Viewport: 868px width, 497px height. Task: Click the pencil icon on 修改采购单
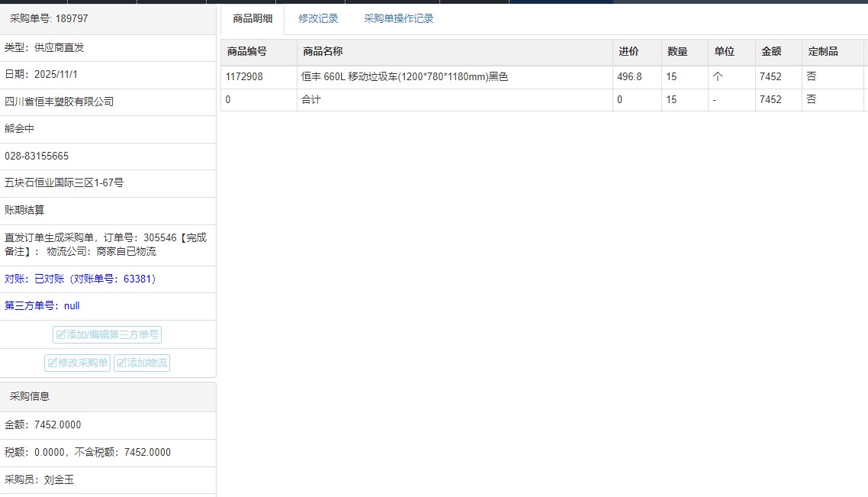pyautogui.click(x=53, y=363)
